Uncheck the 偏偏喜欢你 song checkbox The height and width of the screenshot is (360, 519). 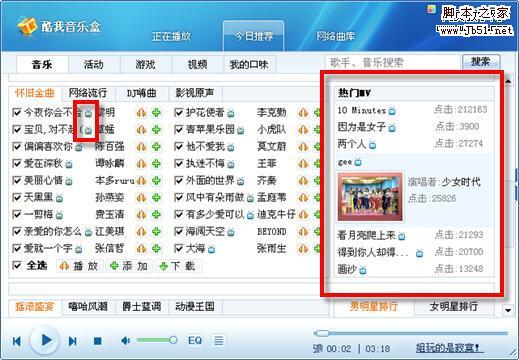point(16,147)
